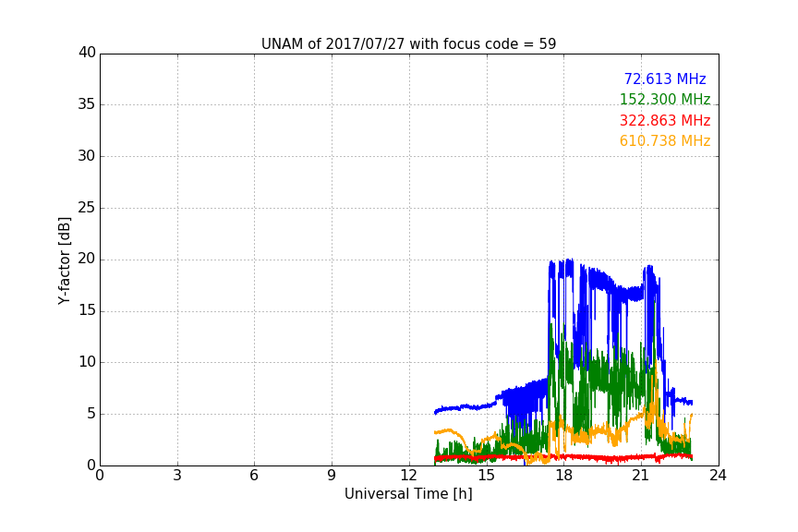798x532 pixels.
Task: Click the plot title 'UNAM of 2017/07/27 with focus code = 59'
Action: (x=408, y=44)
